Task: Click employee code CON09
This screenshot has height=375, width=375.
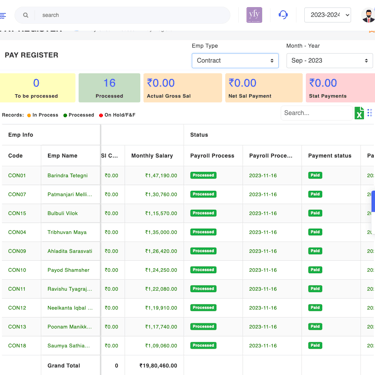Action: coord(17,251)
